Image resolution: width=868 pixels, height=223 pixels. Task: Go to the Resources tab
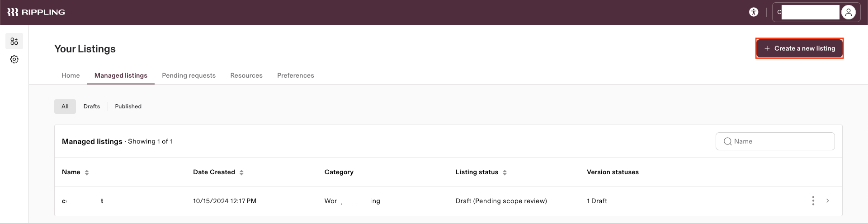(x=246, y=75)
